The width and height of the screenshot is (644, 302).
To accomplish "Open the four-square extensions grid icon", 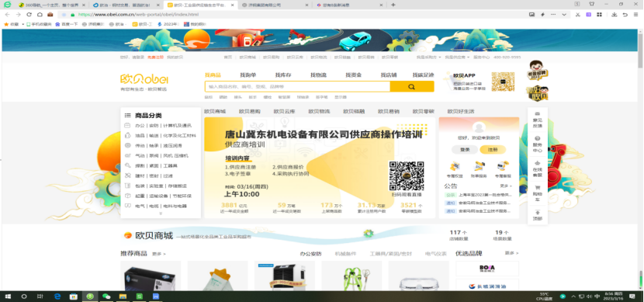I will (x=599, y=15).
